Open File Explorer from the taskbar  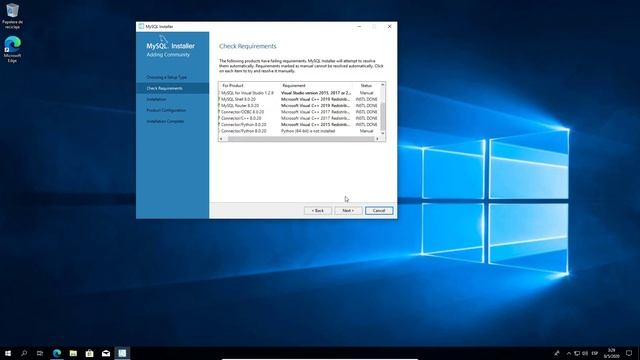[x=73, y=353]
